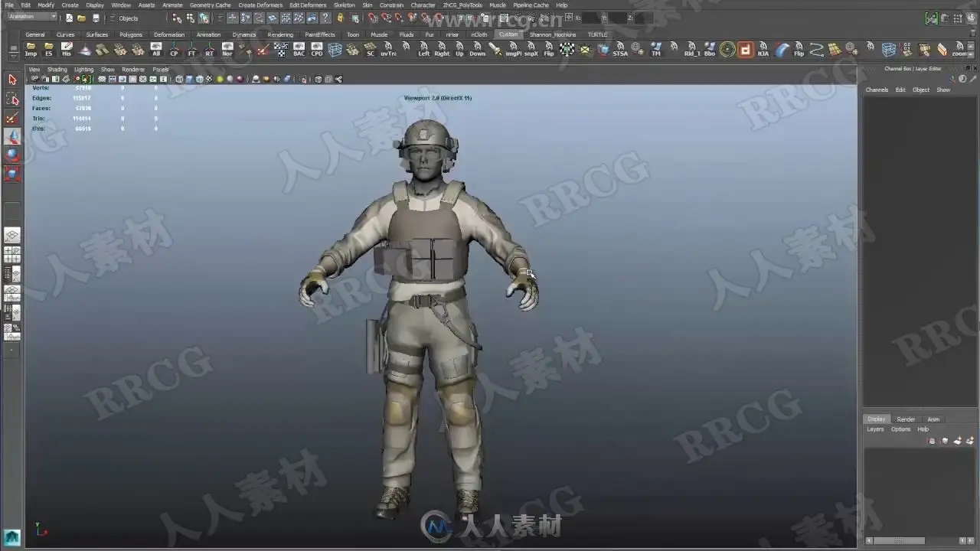Click the zoom shelf button

pos(959,50)
